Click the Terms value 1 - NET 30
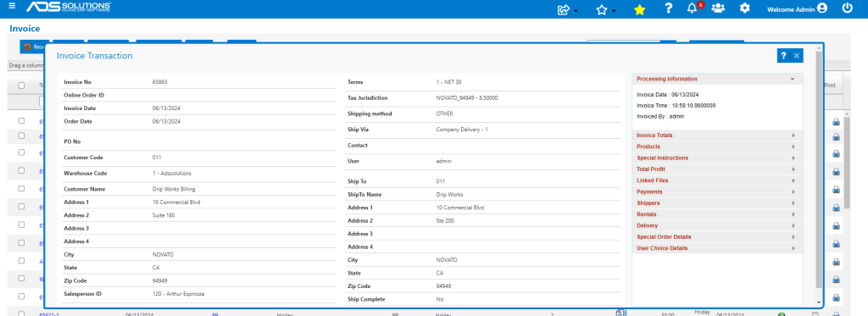Image resolution: width=868 pixels, height=316 pixels. [x=449, y=82]
